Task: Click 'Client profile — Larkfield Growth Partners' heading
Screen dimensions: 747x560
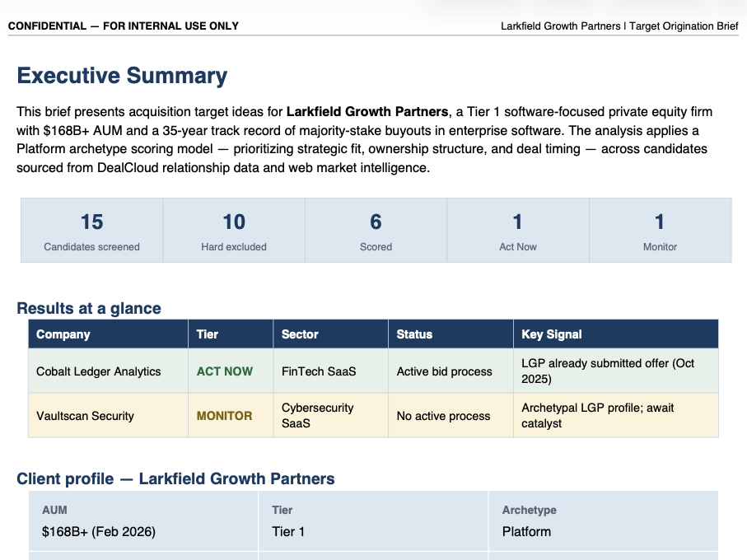Action: click(x=175, y=478)
